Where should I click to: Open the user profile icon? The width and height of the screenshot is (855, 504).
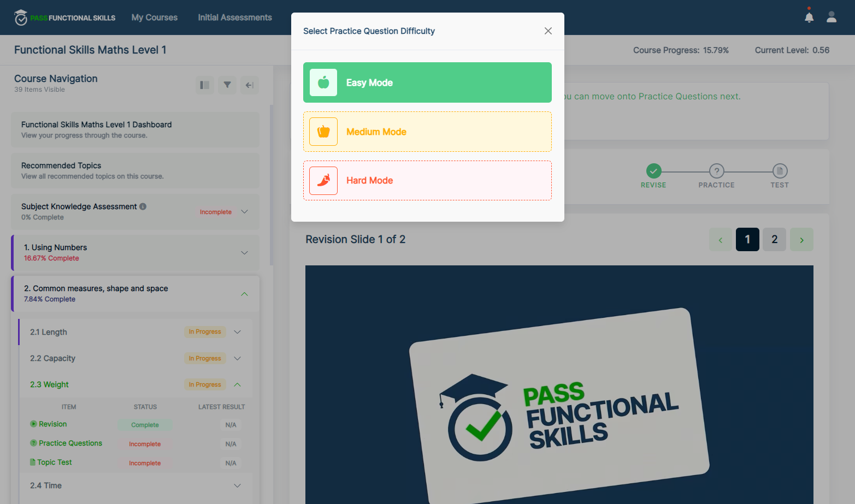pyautogui.click(x=832, y=17)
